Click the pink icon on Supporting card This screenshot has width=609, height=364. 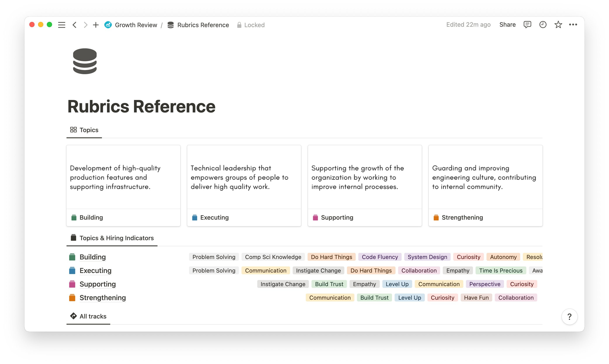[315, 217]
